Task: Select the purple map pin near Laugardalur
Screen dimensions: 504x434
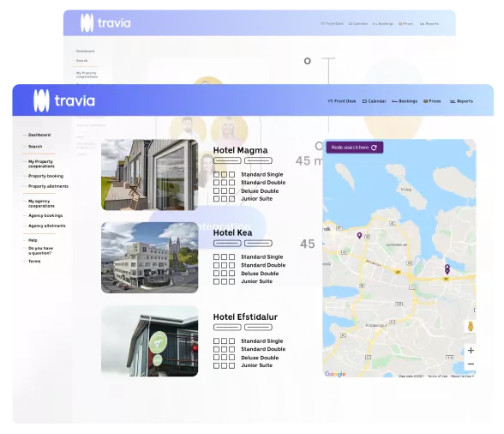Action: pos(359,236)
